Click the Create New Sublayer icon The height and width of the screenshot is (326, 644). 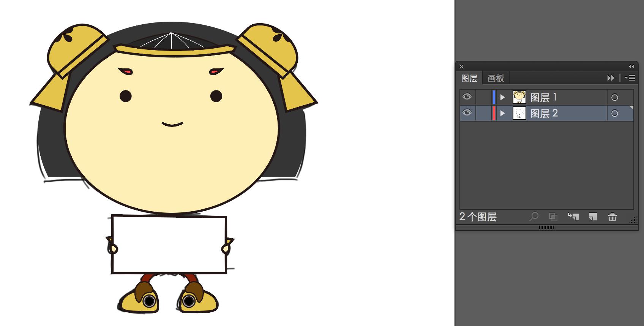point(573,217)
